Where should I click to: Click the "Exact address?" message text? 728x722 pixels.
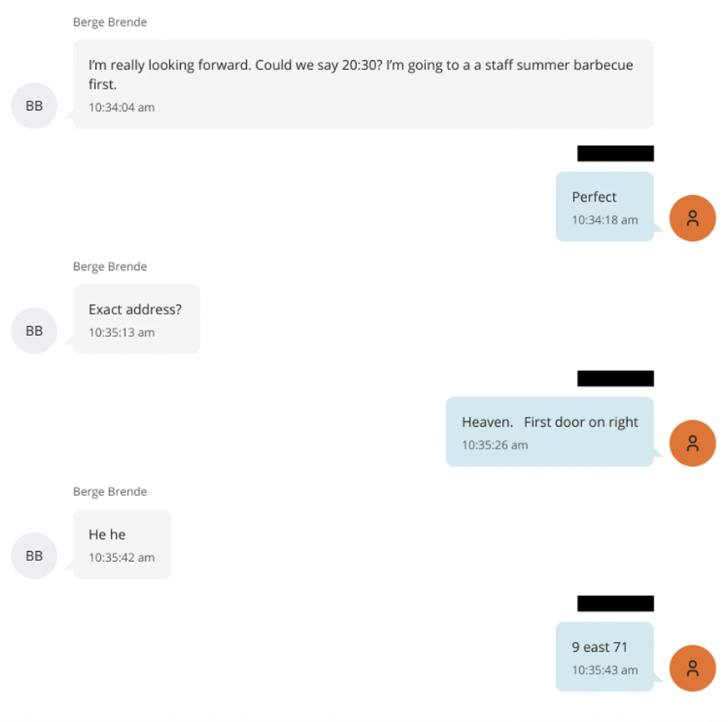[135, 310]
